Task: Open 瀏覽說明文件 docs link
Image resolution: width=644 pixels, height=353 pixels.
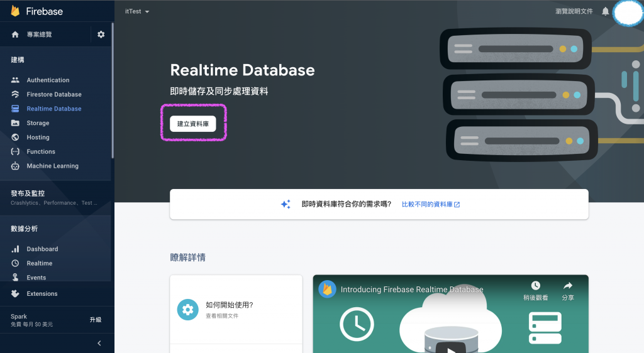Action: tap(574, 11)
